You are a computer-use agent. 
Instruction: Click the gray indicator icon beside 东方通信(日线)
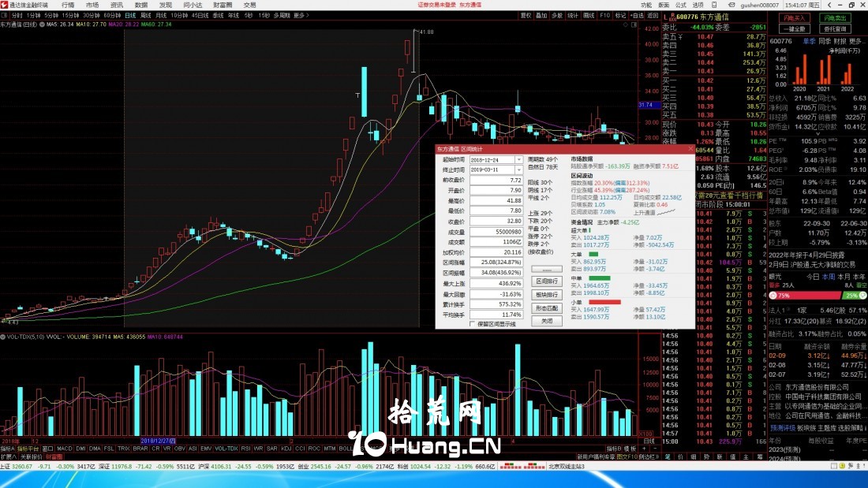[42, 24]
